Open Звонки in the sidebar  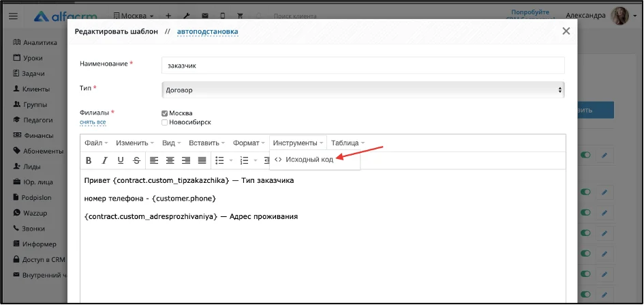[x=29, y=228]
